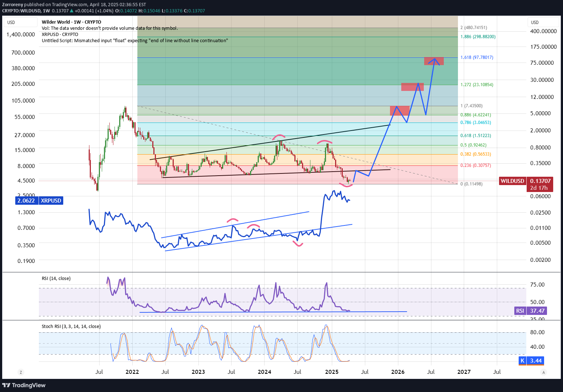563x392 pixels.
Task: Click the TradingView logo
Action: click(x=24, y=385)
